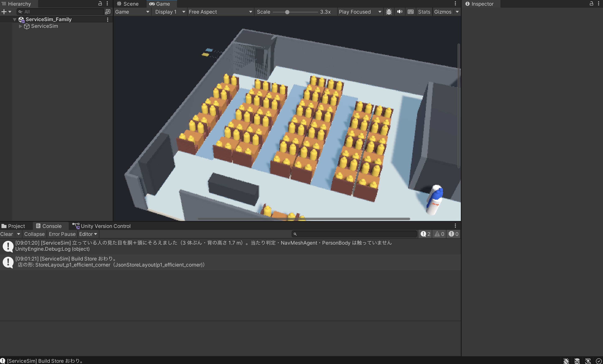Toggle frame debugger bug icon in Game view

click(x=389, y=11)
